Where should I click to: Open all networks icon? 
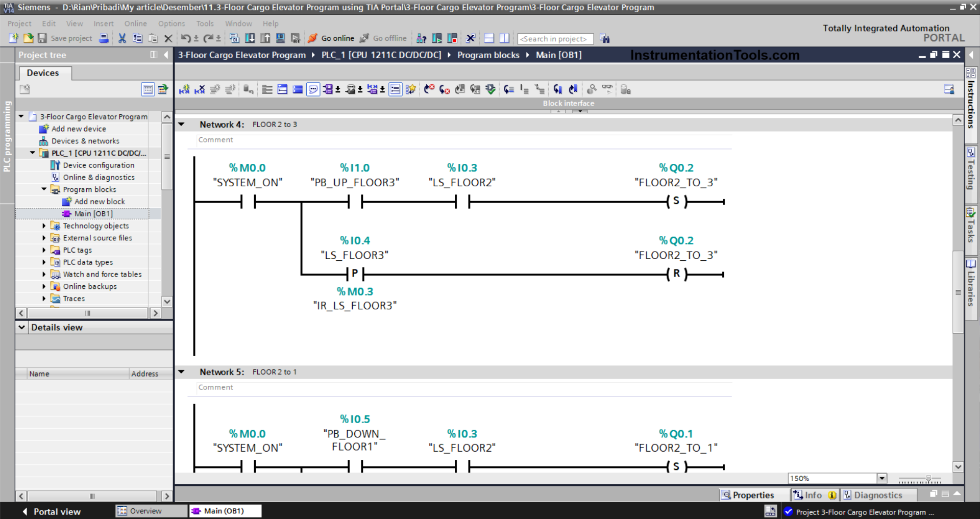[282, 89]
